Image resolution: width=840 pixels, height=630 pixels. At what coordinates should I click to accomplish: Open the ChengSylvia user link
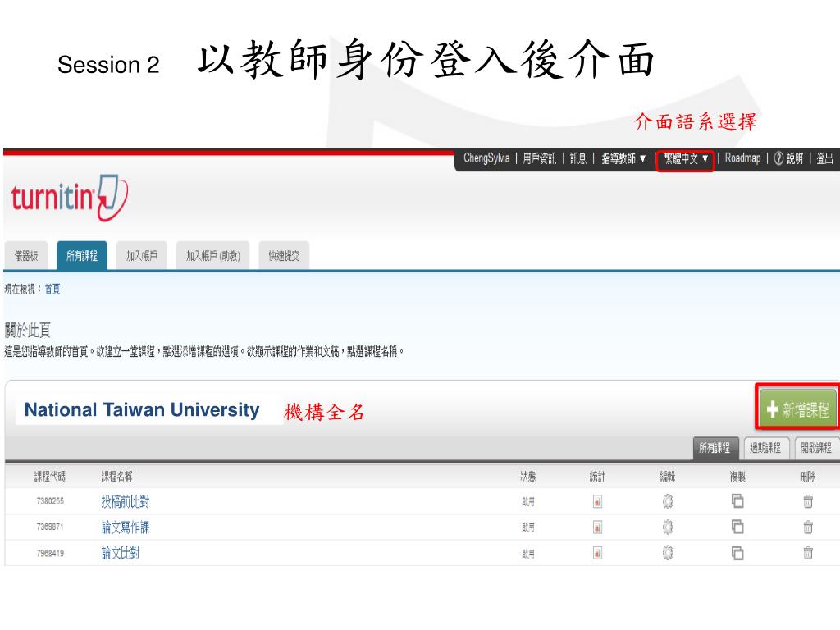[x=486, y=158]
